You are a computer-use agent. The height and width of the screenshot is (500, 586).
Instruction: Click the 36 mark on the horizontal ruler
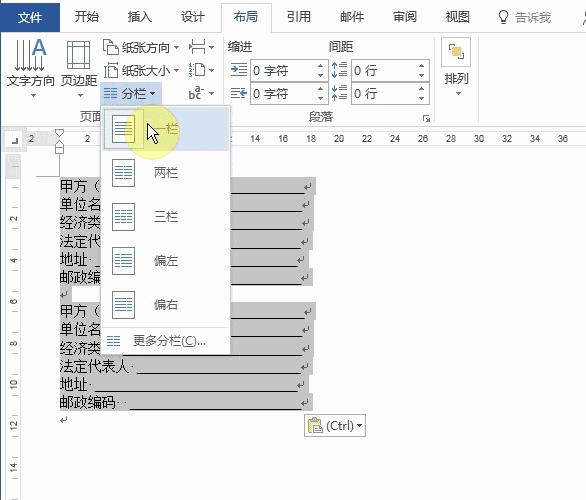click(562, 139)
